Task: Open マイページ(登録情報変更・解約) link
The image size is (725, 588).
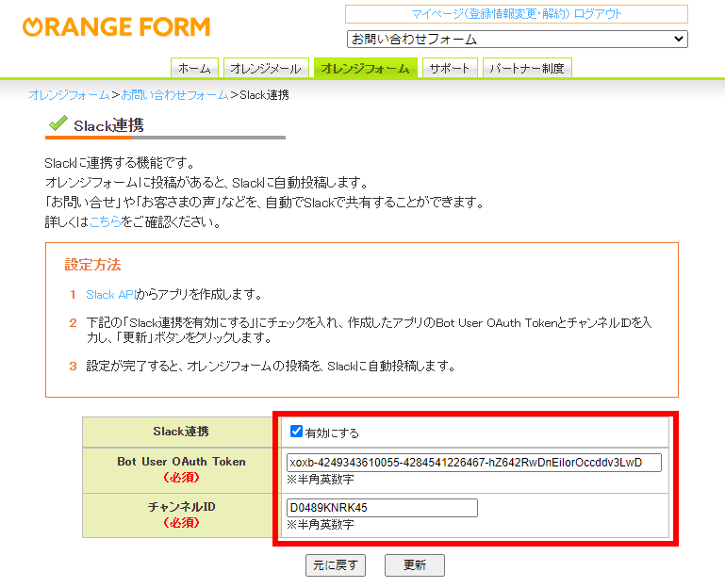Action: click(x=490, y=14)
